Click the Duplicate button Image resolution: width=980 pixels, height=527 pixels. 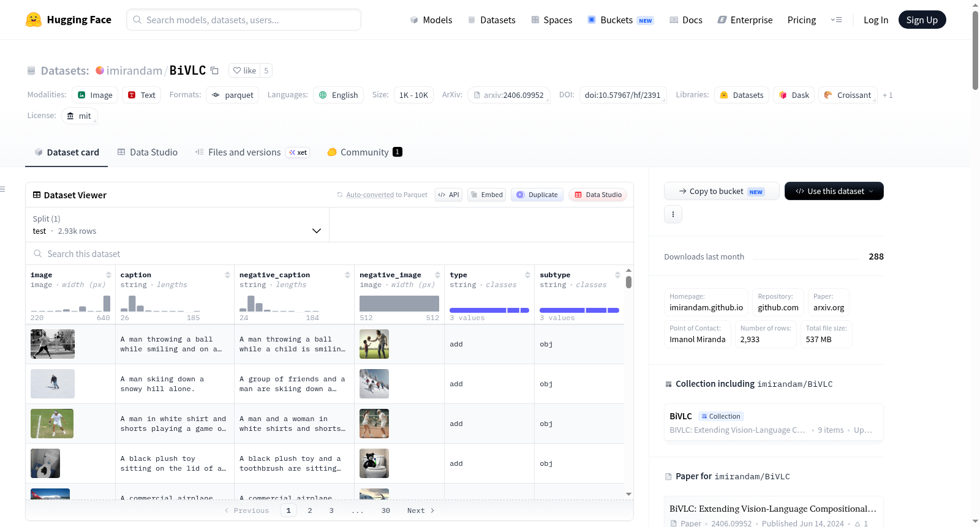coord(537,195)
